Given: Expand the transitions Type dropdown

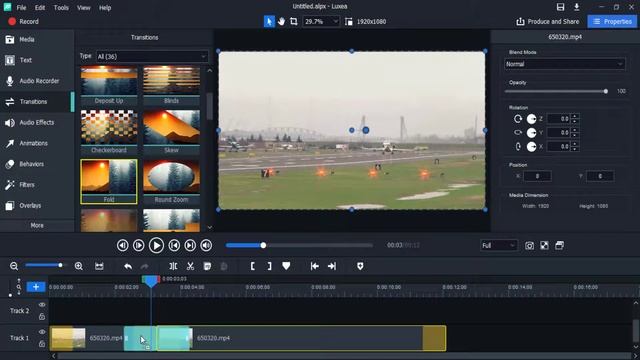Looking at the screenshot, I should click(152, 56).
